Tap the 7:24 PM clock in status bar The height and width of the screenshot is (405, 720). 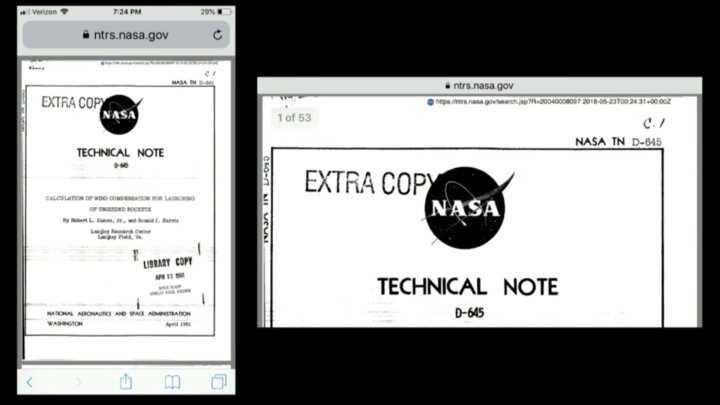pos(127,11)
